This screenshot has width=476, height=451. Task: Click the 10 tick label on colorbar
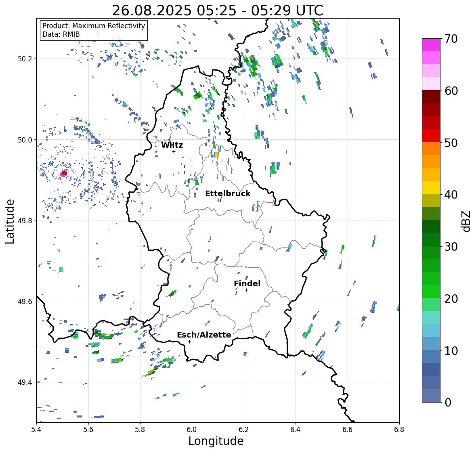point(451,350)
